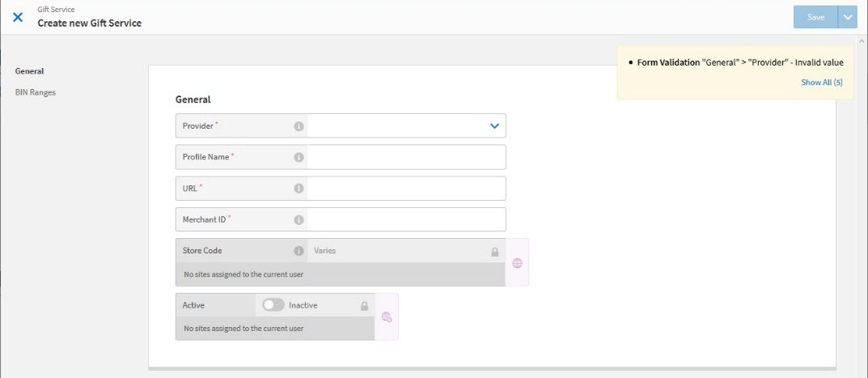
Task: Expand the Provider dropdown
Action: point(494,125)
